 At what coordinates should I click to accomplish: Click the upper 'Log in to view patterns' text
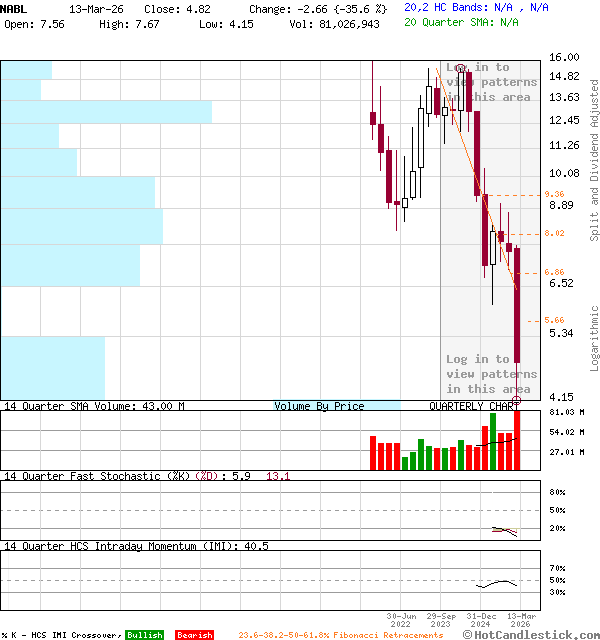(x=490, y=82)
